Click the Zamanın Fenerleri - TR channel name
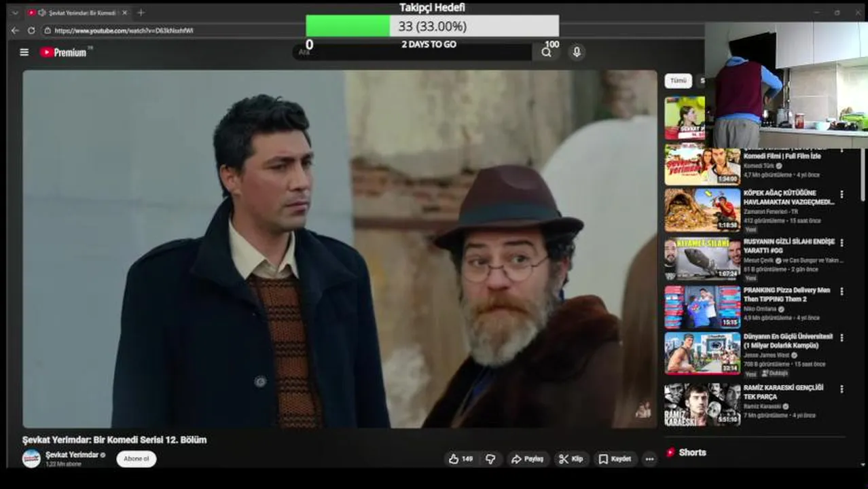 770,212
